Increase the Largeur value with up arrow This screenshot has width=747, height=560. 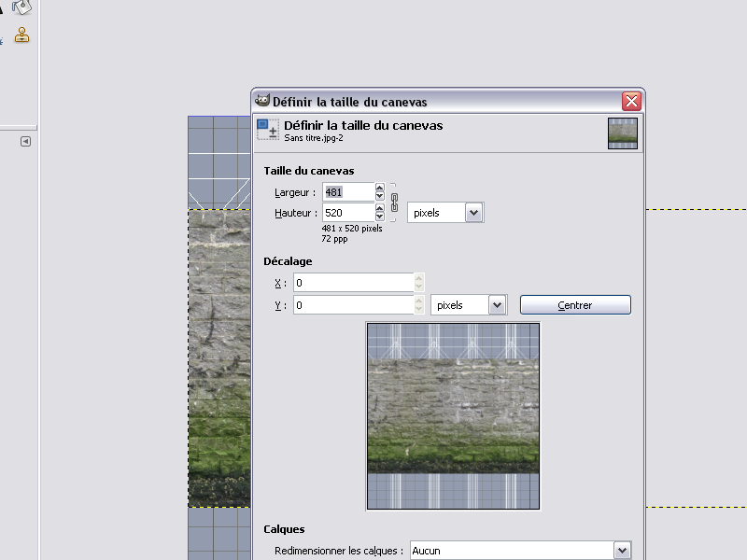click(x=380, y=188)
